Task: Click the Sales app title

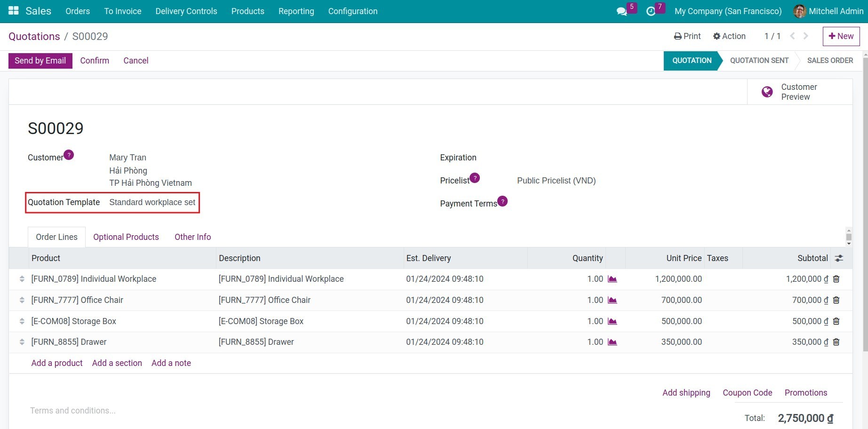Action: [x=39, y=11]
